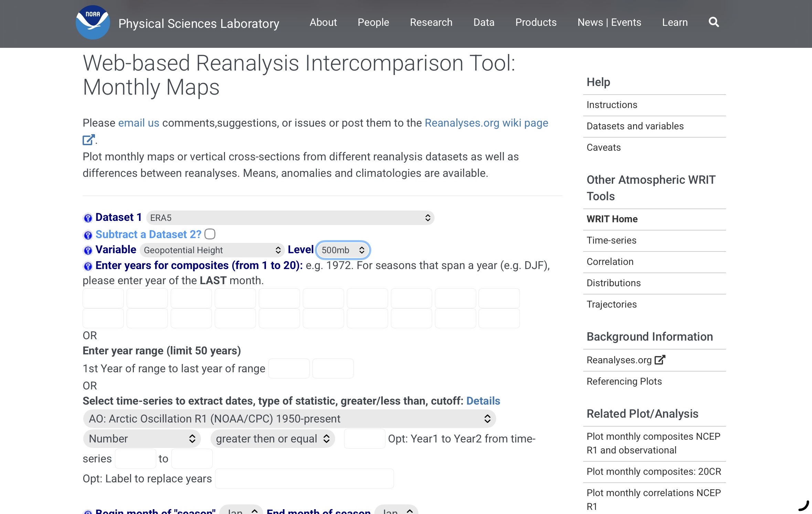The image size is (812, 514).
Task: Open the Research menu item
Action: 431,22
